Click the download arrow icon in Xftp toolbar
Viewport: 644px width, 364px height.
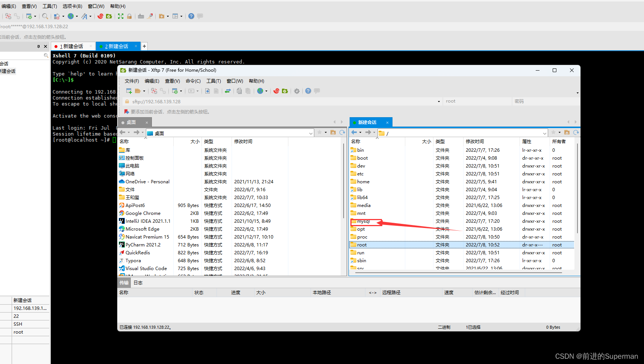click(x=208, y=91)
